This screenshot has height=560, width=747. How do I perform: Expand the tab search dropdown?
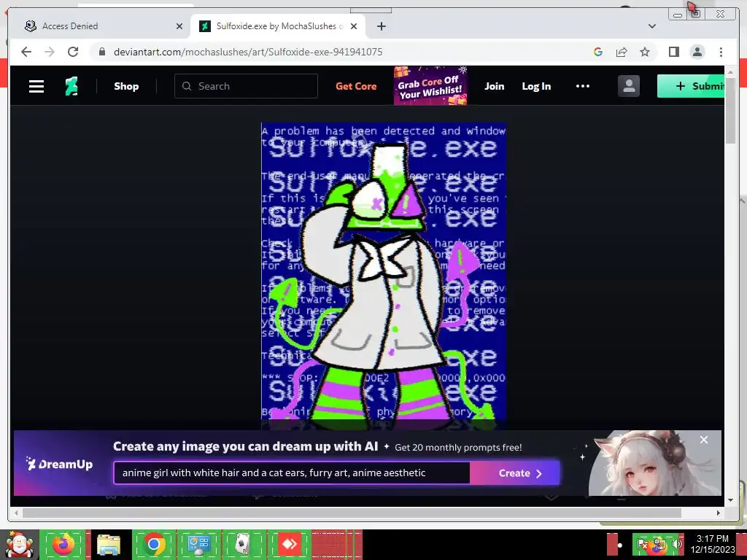click(652, 26)
